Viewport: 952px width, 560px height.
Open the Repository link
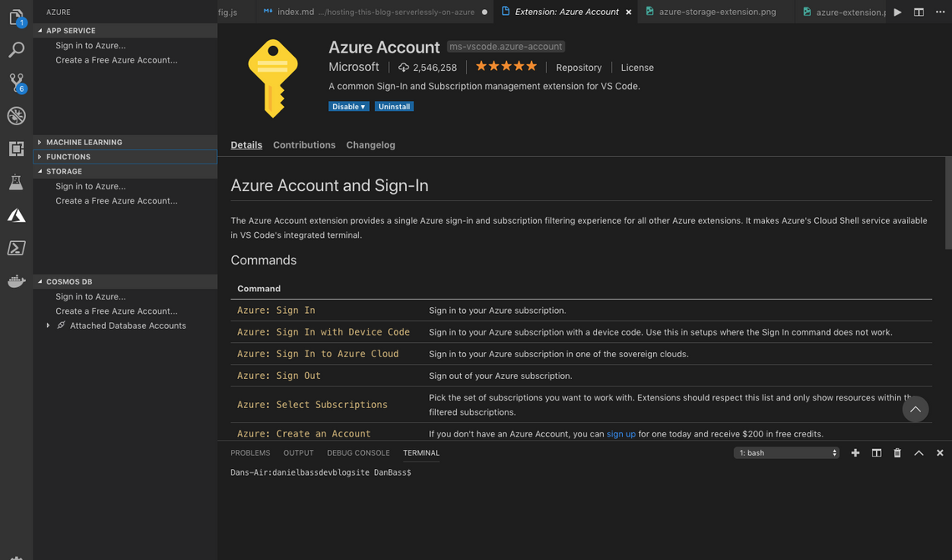tap(579, 68)
